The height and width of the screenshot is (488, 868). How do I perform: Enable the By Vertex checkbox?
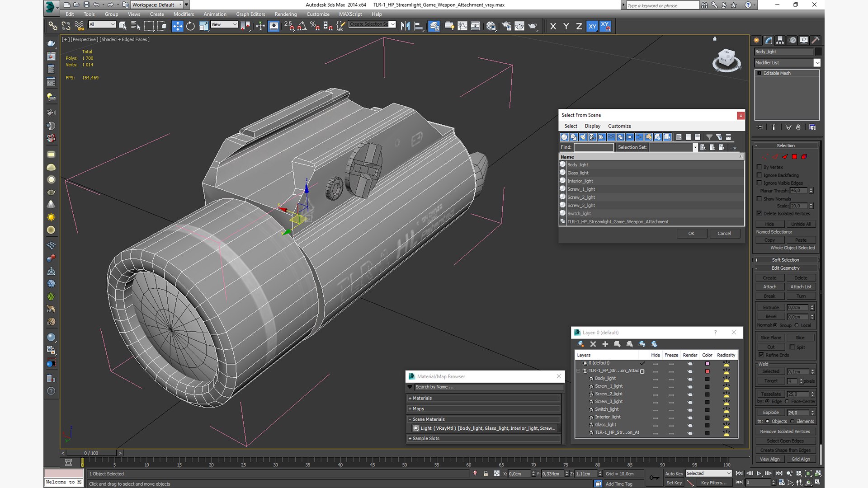(x=759, y=167)
